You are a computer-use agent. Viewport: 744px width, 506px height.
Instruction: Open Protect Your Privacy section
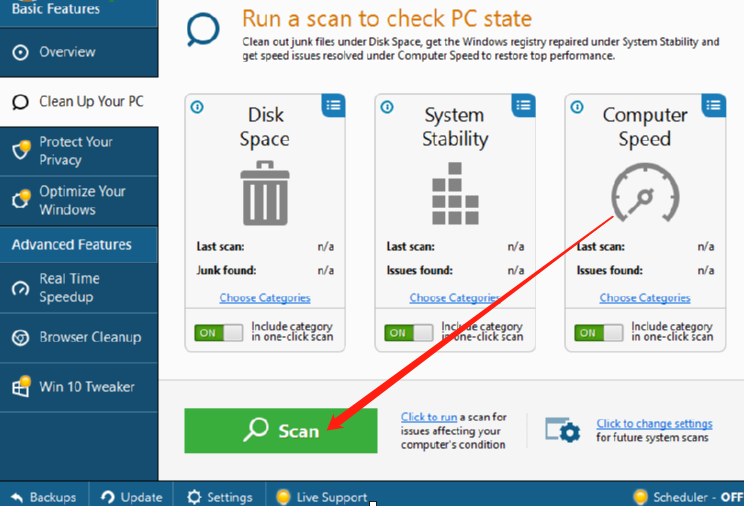(x=79, y=151)
